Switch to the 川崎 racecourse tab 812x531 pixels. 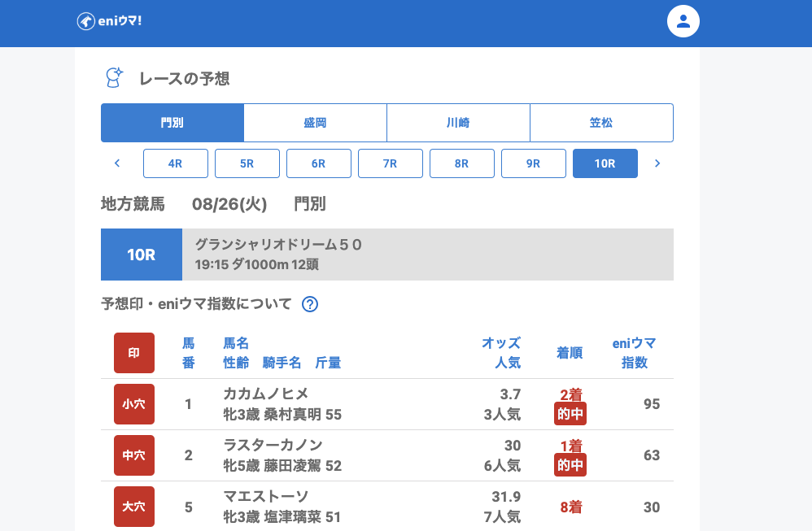pos(458,123)
